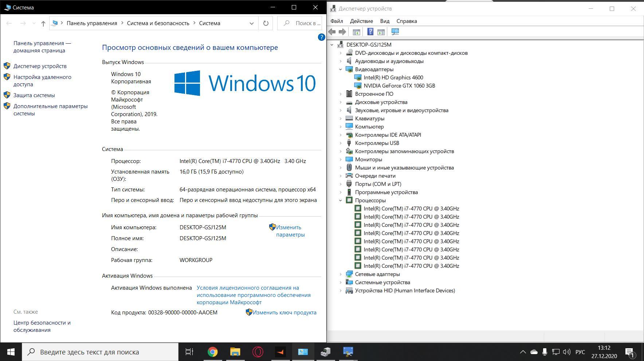This screenshot has width=644, height=361.
Task: Open Диспетчер устройств link in left sidebar
Action: tap(40, 66)
